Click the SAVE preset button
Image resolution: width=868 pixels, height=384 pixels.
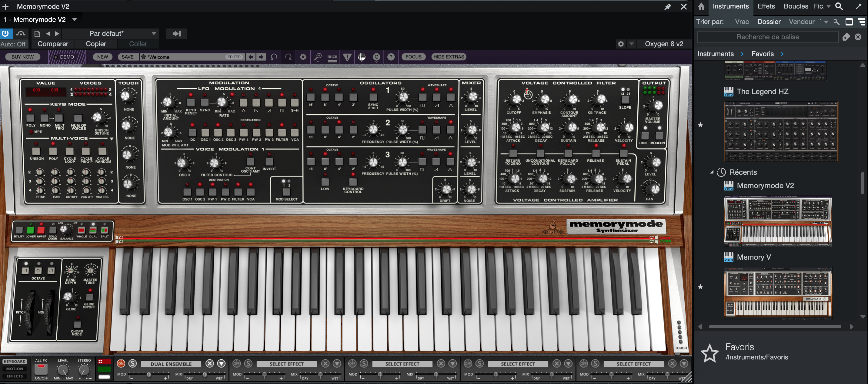(127, 57)
